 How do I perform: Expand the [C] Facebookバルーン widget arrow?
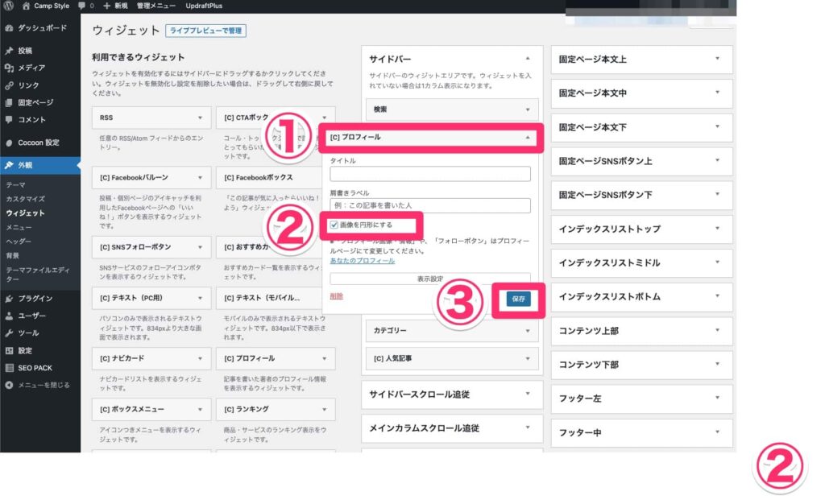click(x=200, y=178)
